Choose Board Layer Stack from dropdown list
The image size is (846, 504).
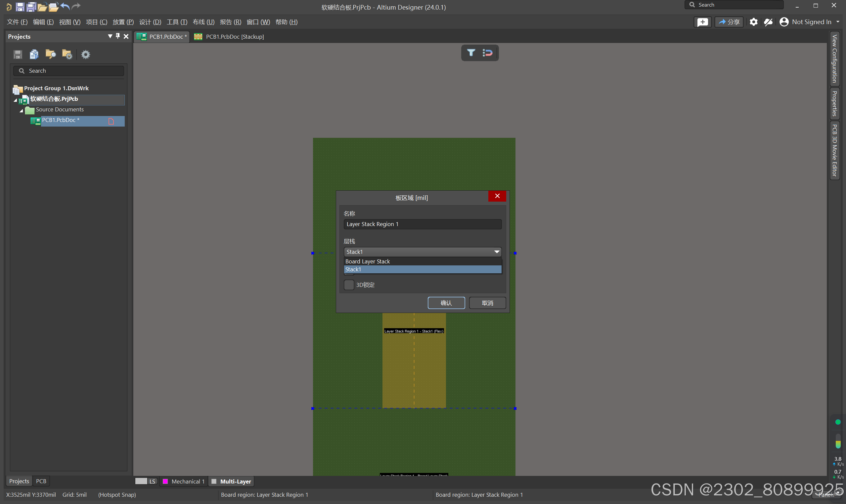click(x=368, y=261)
